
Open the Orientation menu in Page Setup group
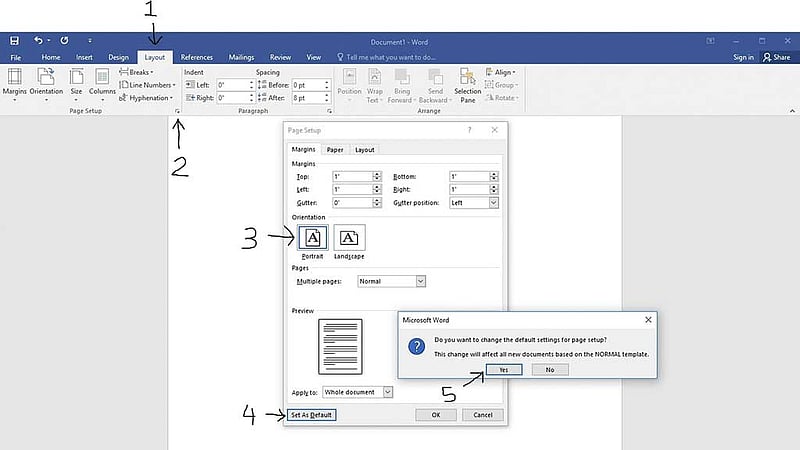(x=46, y=84)
